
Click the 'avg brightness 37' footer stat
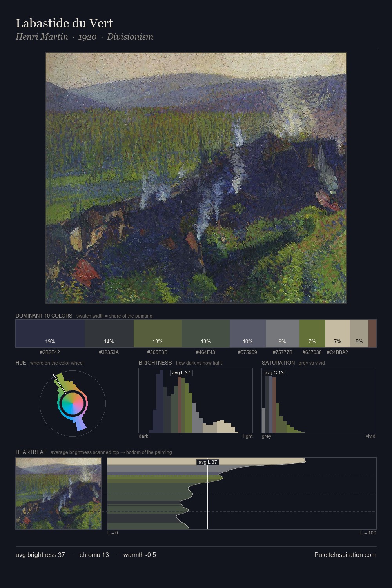click(x=40, y=555)
